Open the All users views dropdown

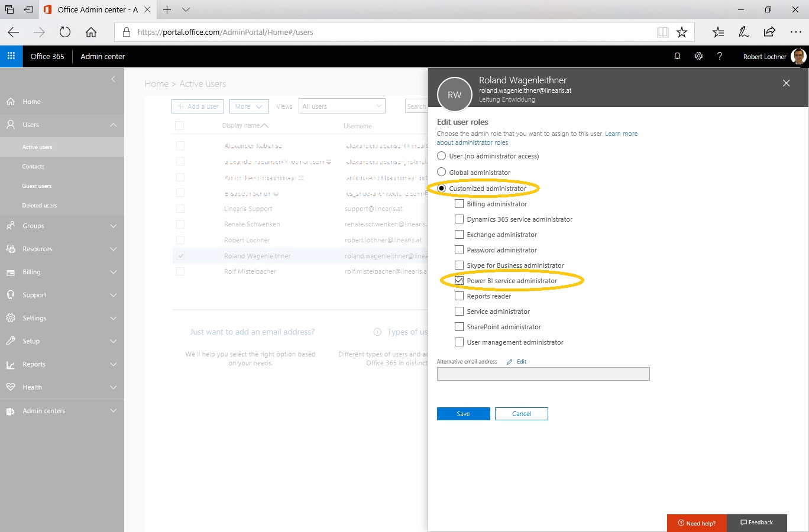(342, 106)
